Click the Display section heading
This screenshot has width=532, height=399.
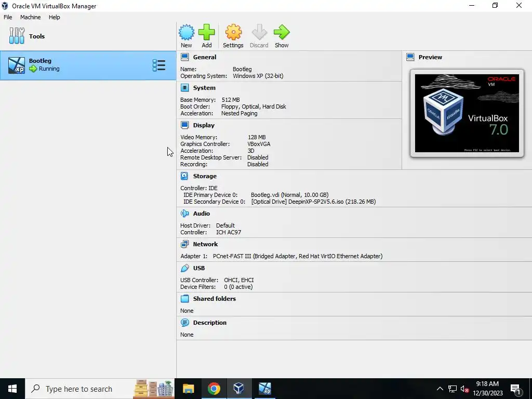204,125
